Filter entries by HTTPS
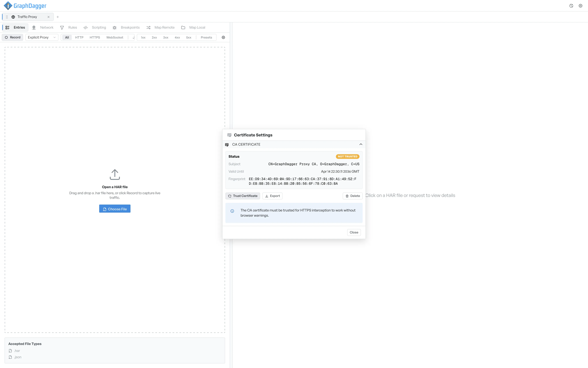The height and width of the screenshot is (368, 588). point(95,37)
